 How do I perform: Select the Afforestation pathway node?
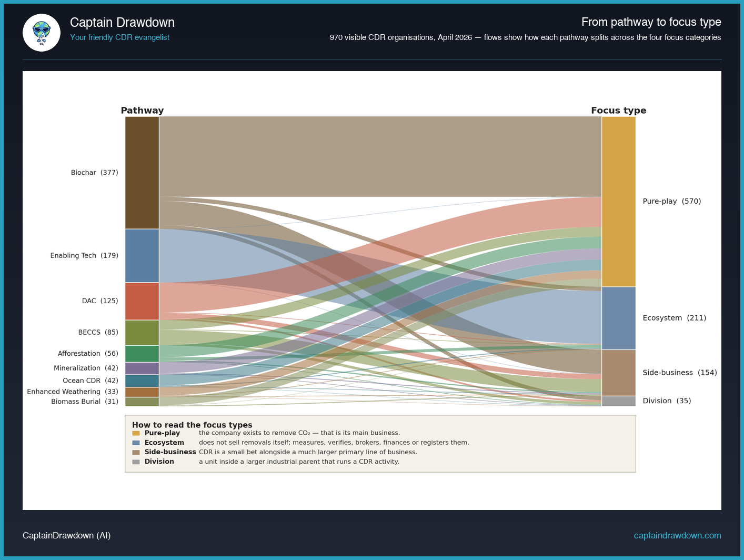[142, 354]
